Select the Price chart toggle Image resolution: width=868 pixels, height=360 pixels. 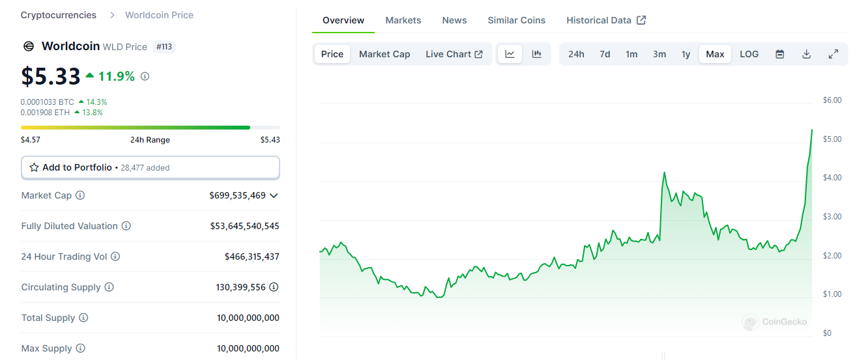tap(332, 54)
